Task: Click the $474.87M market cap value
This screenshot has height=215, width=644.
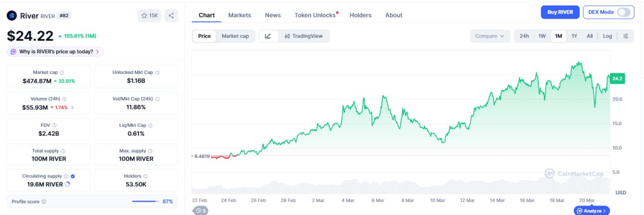Action: click(37, 81)
